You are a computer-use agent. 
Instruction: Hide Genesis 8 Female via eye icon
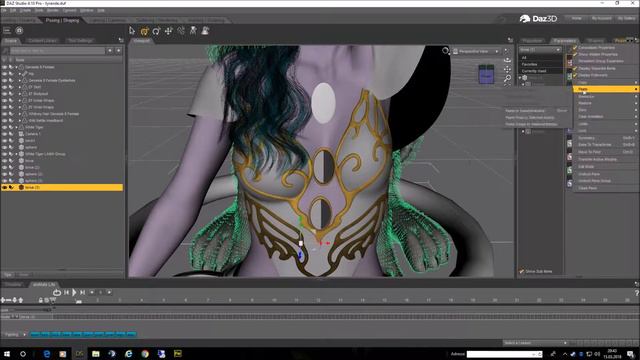tap(4, 67)
